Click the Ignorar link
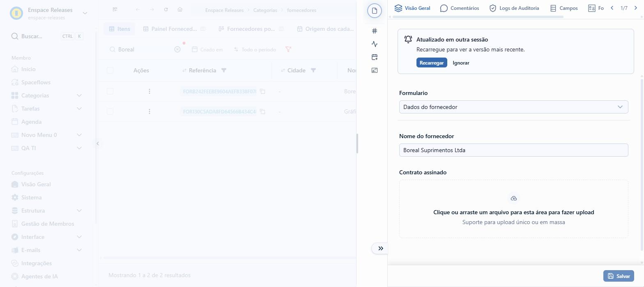Screen dimensions: 644x287 point(461,62)
